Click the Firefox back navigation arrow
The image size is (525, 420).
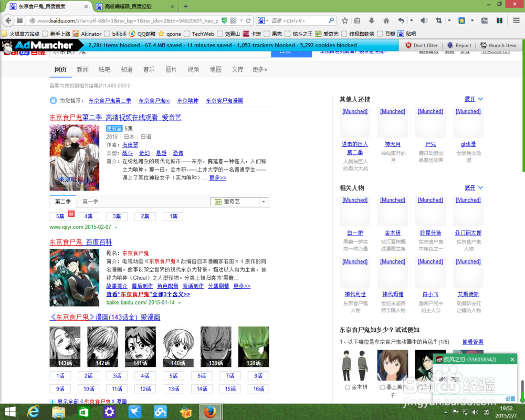tap(9, 20)
